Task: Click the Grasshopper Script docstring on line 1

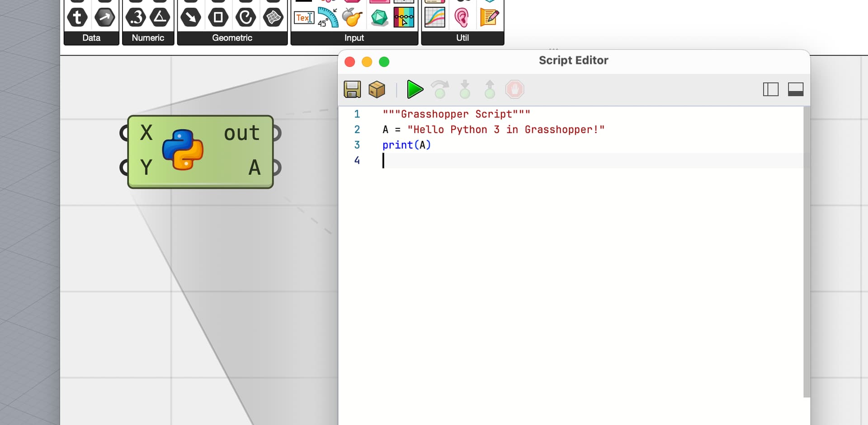Action: click(x=456, y=114)
